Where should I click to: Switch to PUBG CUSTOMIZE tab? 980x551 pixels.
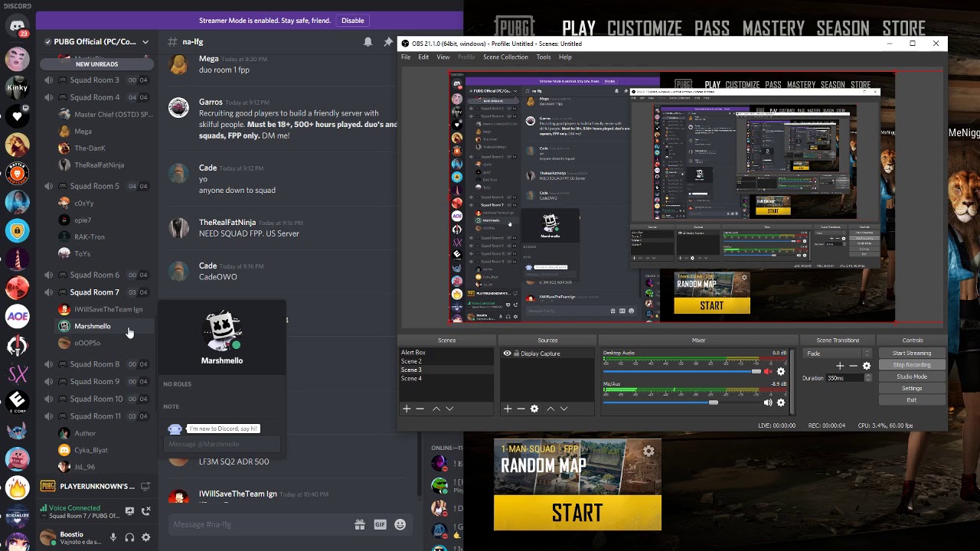point(645,28)
